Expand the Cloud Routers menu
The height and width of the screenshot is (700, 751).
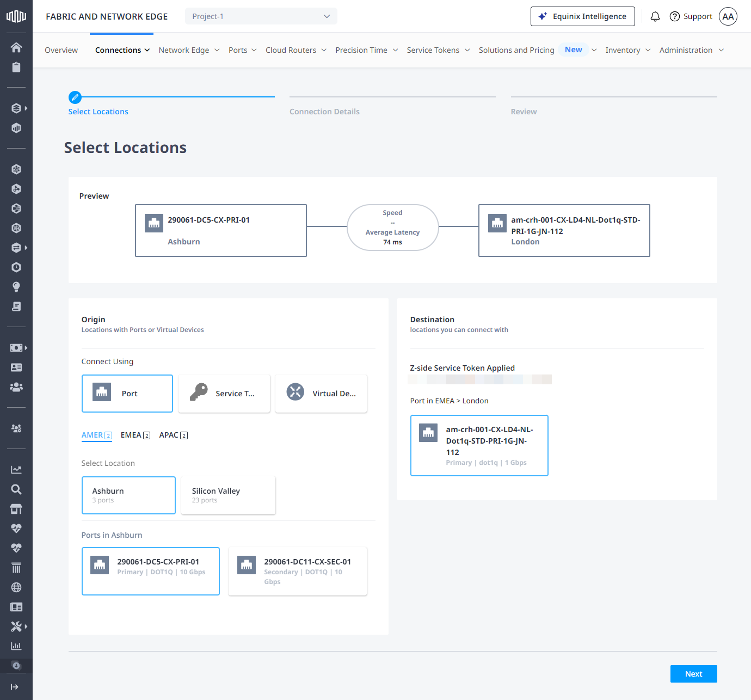296,50
